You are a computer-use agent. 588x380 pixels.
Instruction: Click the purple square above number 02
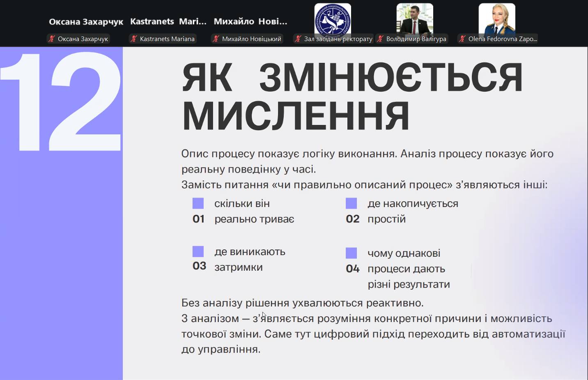click(x=351, y=203)
